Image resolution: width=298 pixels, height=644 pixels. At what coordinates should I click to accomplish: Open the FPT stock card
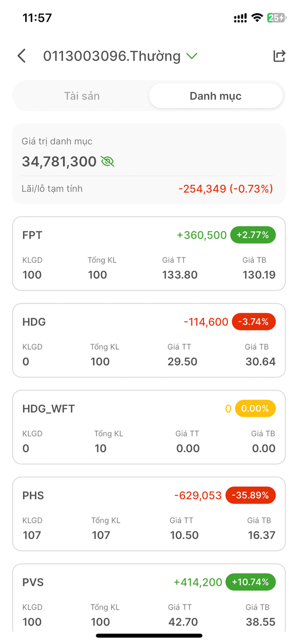pos(149,254)
